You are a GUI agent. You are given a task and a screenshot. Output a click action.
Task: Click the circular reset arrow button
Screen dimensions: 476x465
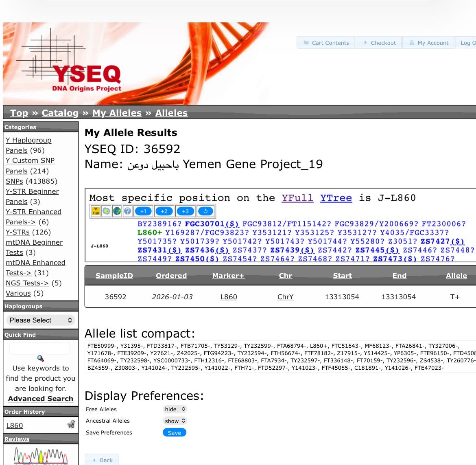[205, 211]
